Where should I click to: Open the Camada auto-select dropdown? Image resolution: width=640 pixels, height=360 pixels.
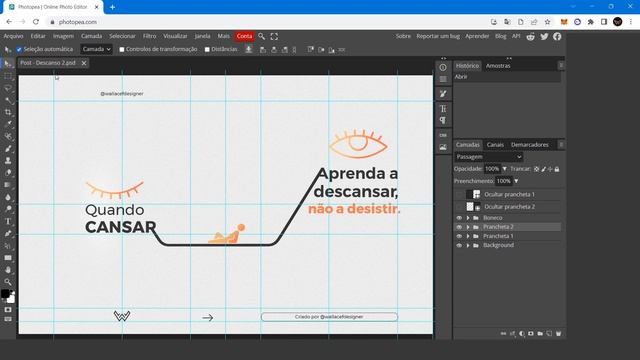tap(96, 49)
